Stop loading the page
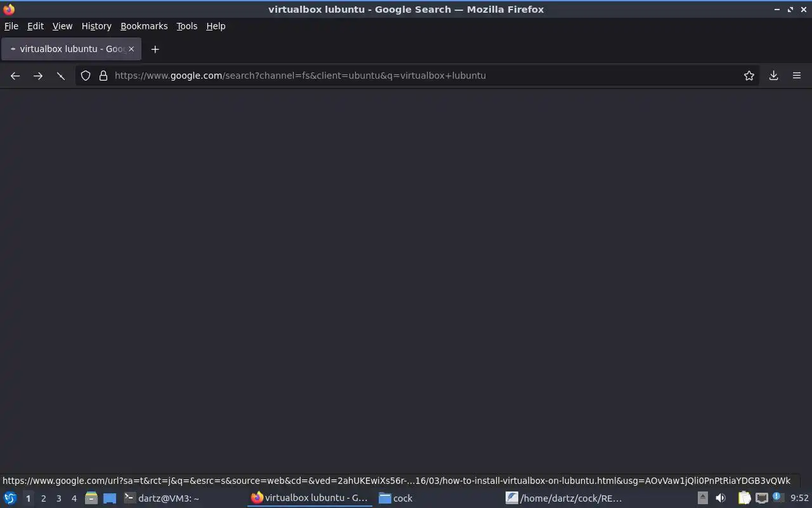Screen dimensions: 812x508 [61, 76]
